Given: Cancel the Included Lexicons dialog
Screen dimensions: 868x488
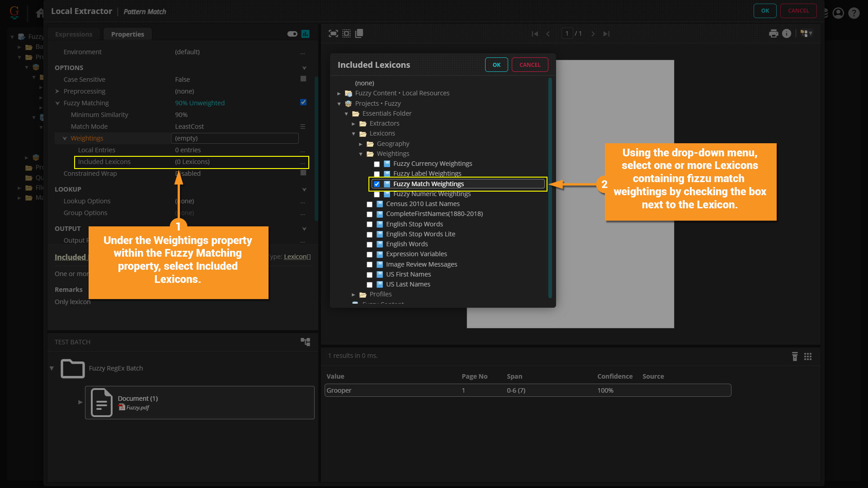Looking at the screenshot, I should point(529,65).
